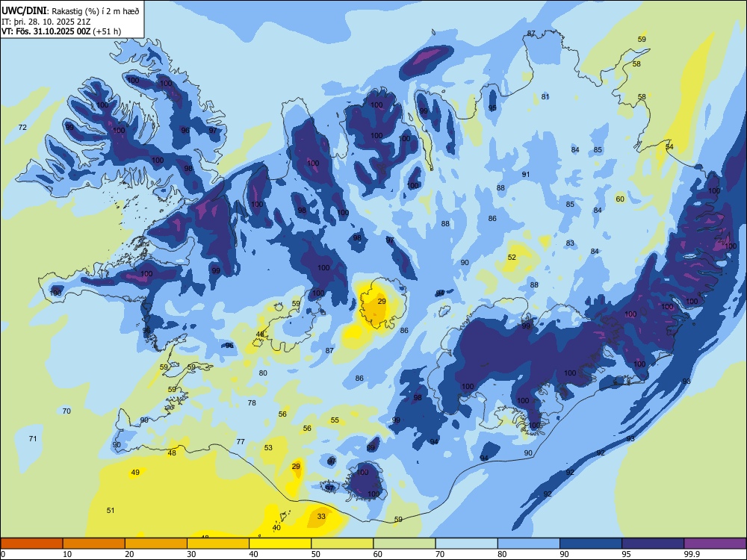Click the humidity value 54 on the map

tap(669, 146)
